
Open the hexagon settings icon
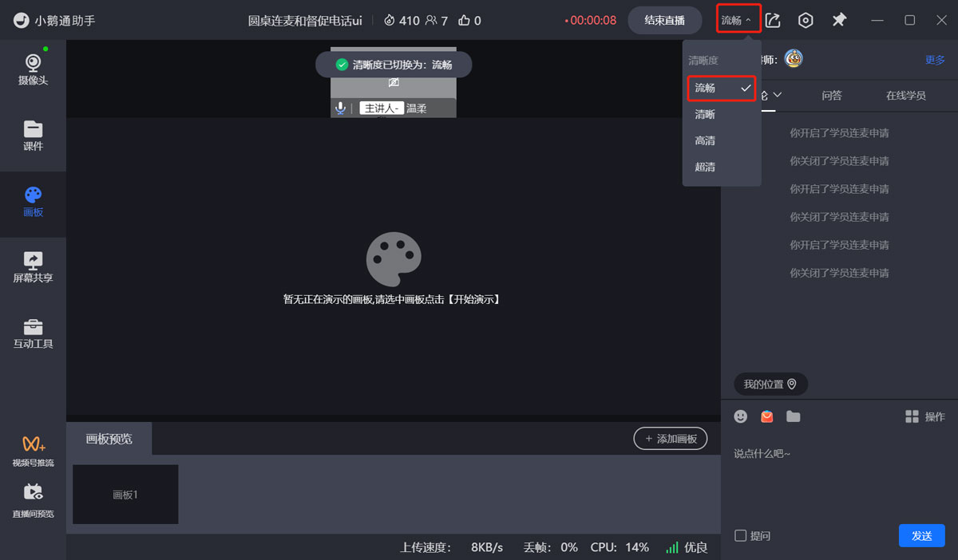pyautogui.click(x=806, y=20)
